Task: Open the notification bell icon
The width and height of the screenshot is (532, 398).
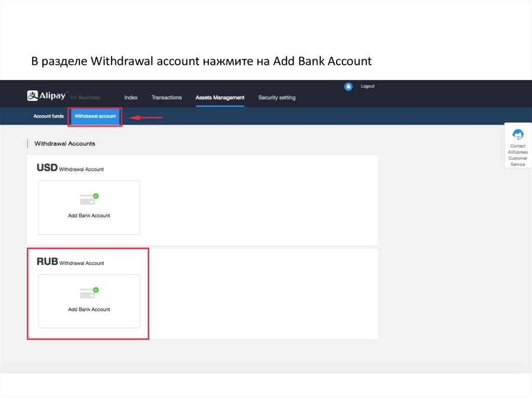Action: point(348,87)
